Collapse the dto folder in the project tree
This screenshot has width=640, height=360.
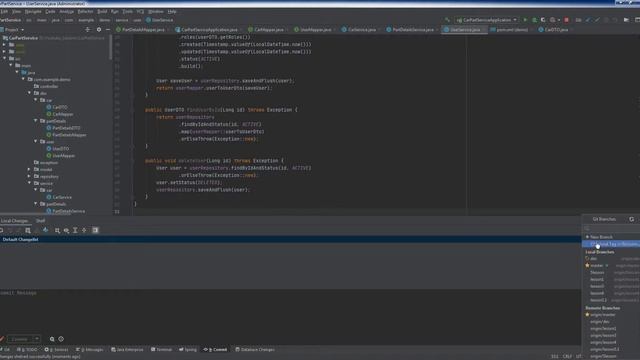point(29,93)
